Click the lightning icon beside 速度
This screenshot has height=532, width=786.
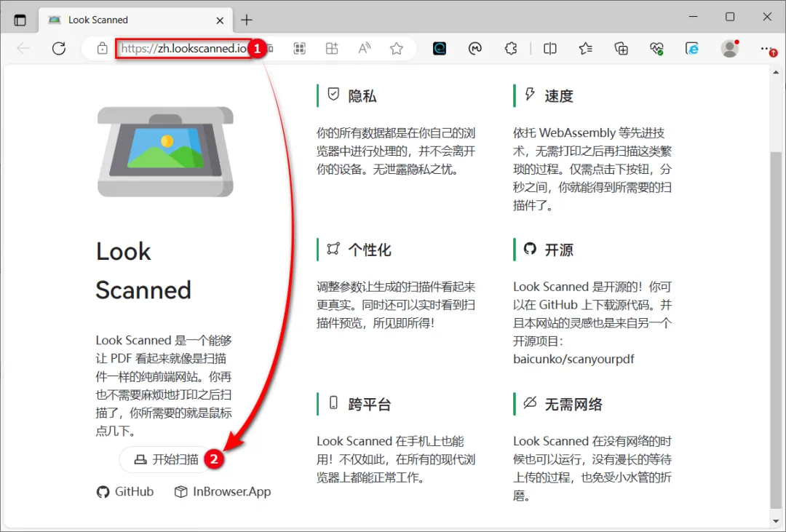coord(530,94)
